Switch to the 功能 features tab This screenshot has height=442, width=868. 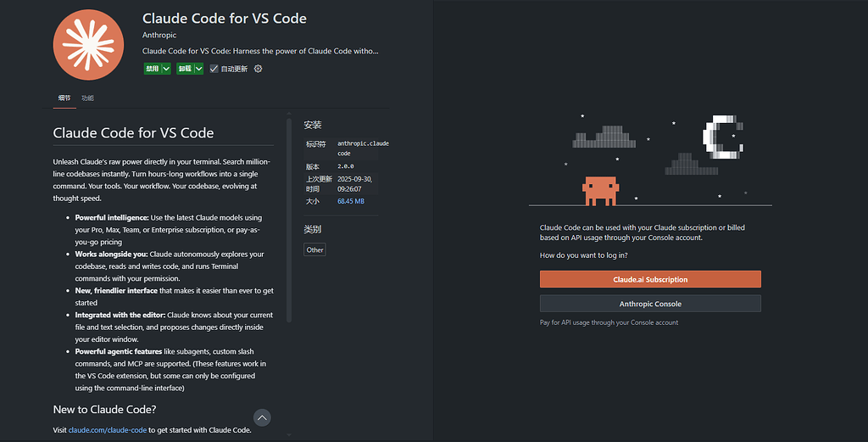coord(87,98)
